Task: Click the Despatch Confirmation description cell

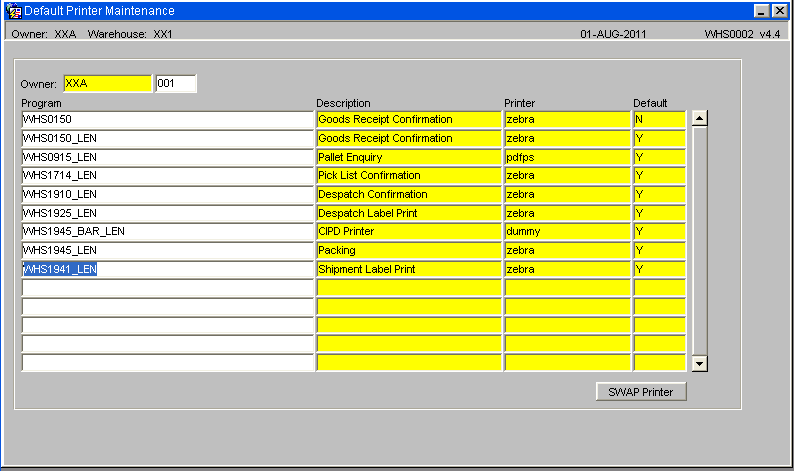Action: click(409, 194)
